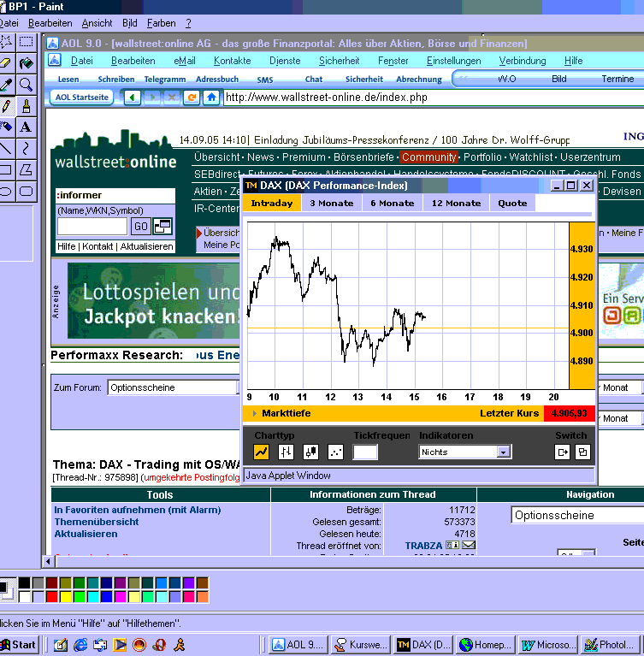Open the Datei menu in Paint
Image resolution: width=644 pixels, height=656 pixels.
coord(9,23)
